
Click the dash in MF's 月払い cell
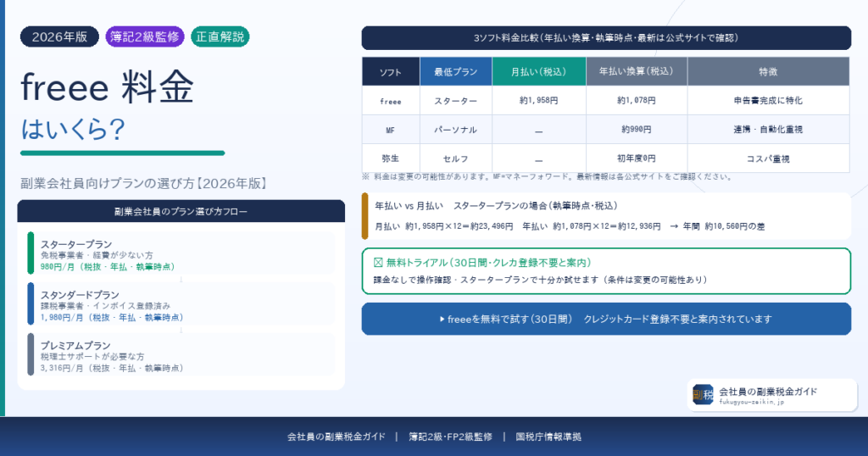click(538, 131)
